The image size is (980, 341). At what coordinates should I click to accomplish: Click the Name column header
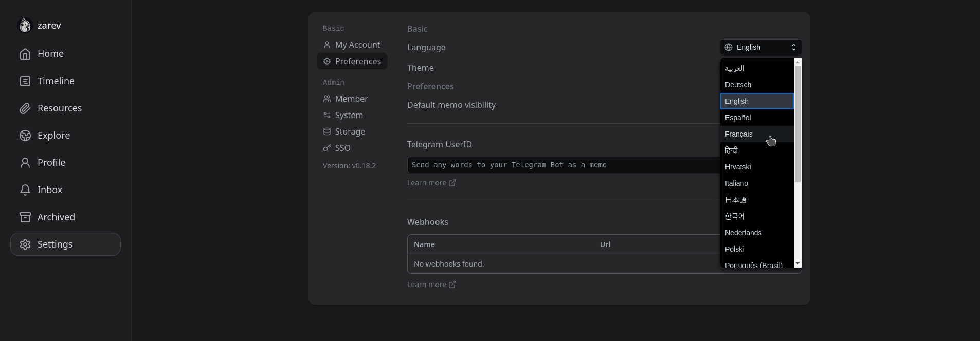point(424,244)
